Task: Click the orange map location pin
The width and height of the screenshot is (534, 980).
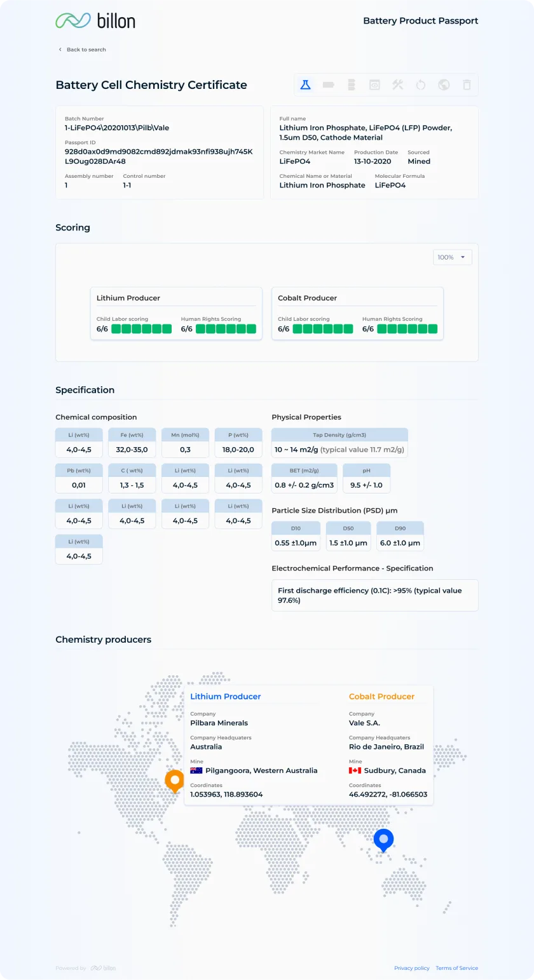Action: (x=174, y=781)
